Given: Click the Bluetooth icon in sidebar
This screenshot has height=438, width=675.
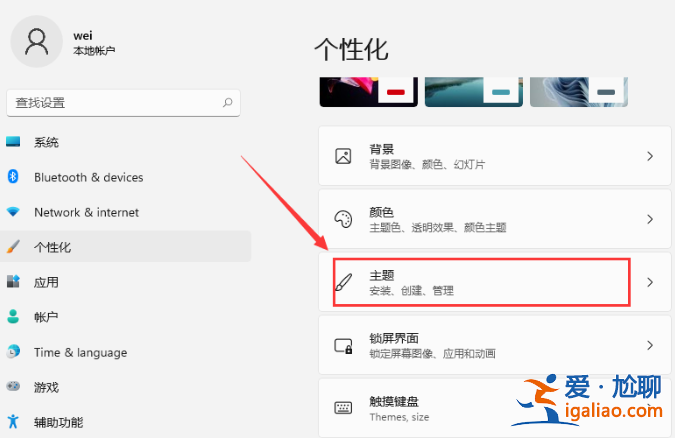Looking at the screenshot, I should (x=13, y=177).
